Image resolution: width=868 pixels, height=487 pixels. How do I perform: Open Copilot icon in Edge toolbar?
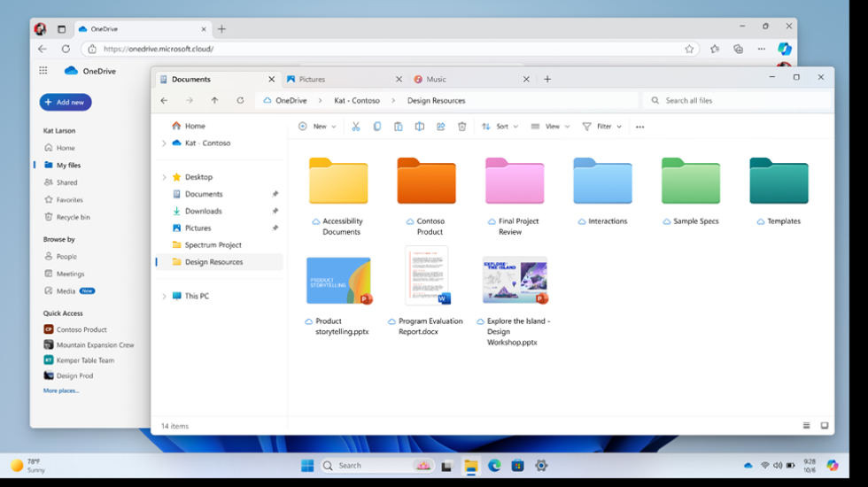click(785, 49)
